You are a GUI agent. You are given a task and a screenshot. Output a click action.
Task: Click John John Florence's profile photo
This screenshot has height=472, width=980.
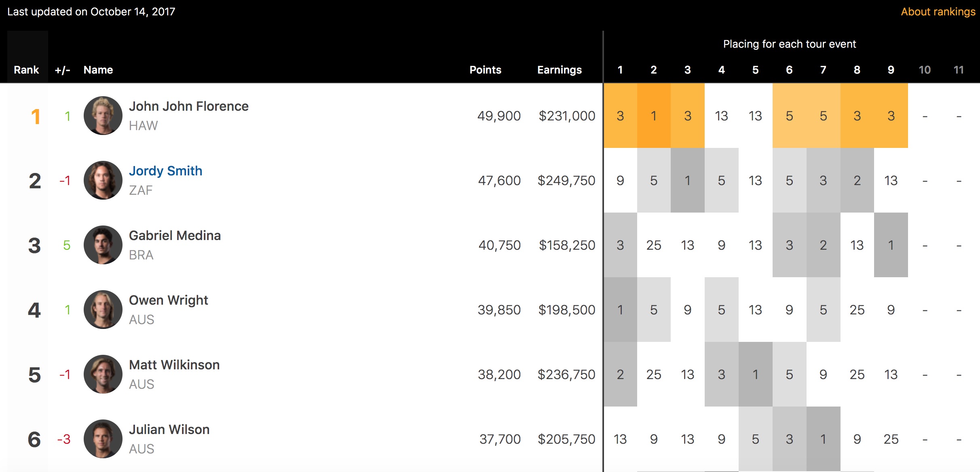click(x=103, y=116)
